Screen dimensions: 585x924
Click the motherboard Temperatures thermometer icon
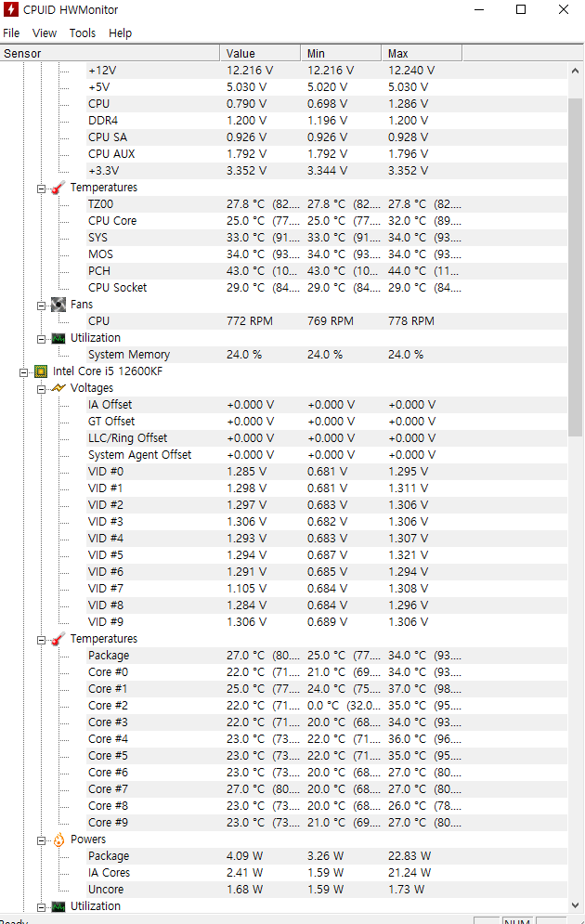coord(58,188)
